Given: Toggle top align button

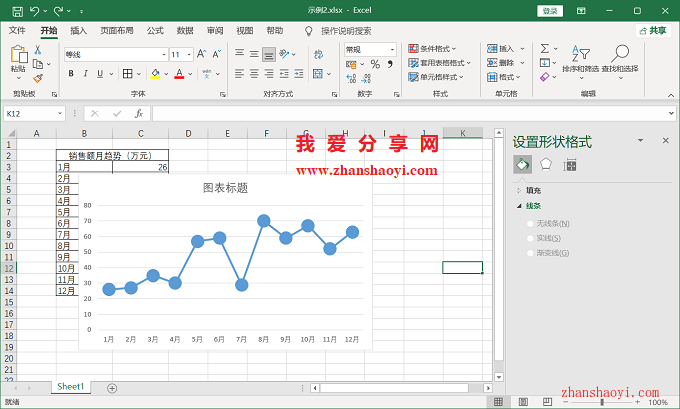Looking at the screenshot, I should 239,53.
